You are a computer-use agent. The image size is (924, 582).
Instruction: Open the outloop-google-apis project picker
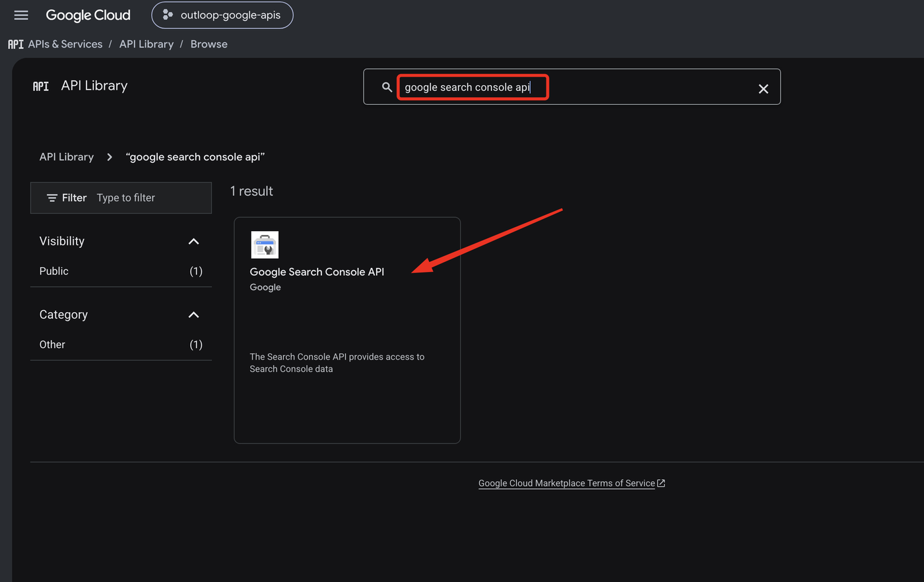222,15
